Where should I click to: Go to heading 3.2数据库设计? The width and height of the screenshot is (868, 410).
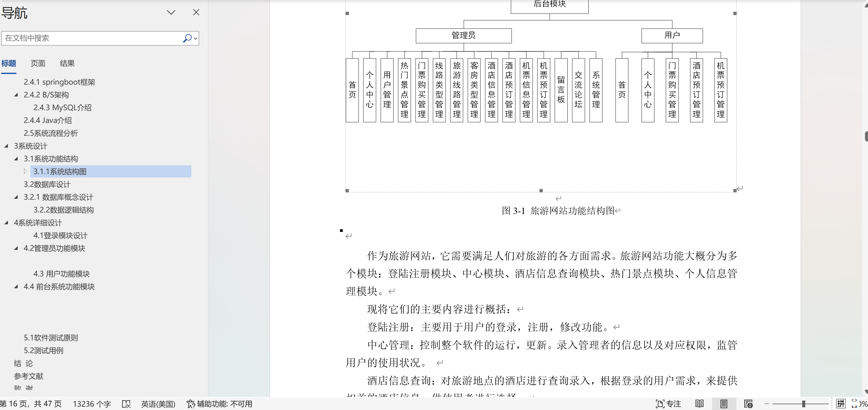47,184
